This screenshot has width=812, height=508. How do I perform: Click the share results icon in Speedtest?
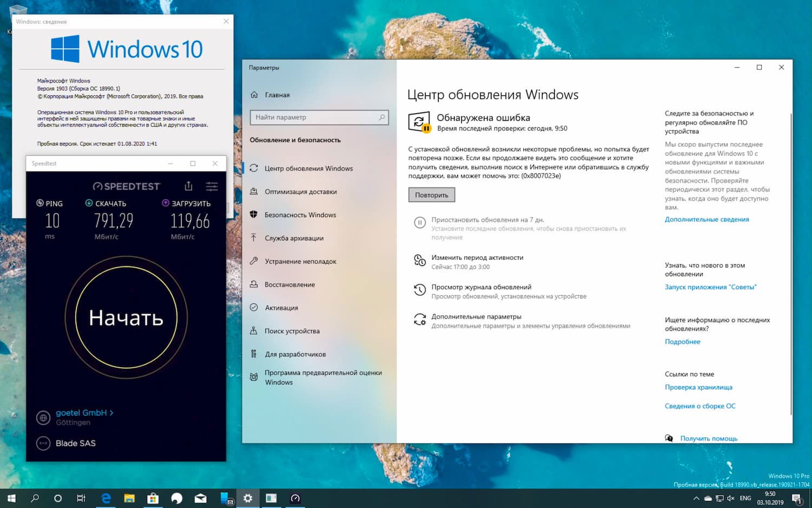pyautogui.click(x=188, y=186)
